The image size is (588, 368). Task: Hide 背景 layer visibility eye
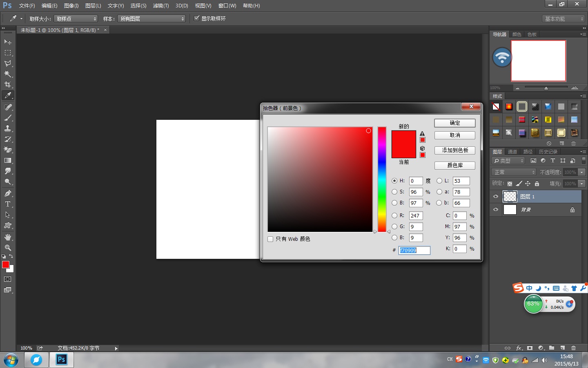coord(496,210)
